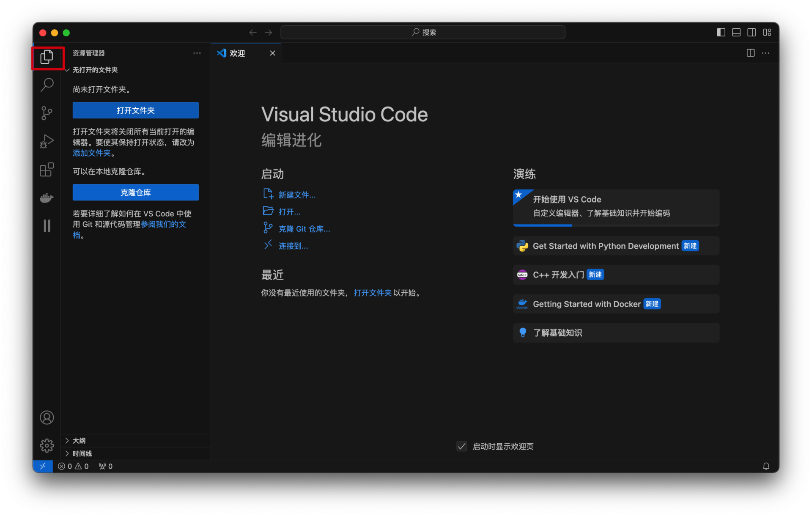The width and height of the screenshot is (812, 516).
Task: Expand the 大纲 section
Action: [135, 441]
